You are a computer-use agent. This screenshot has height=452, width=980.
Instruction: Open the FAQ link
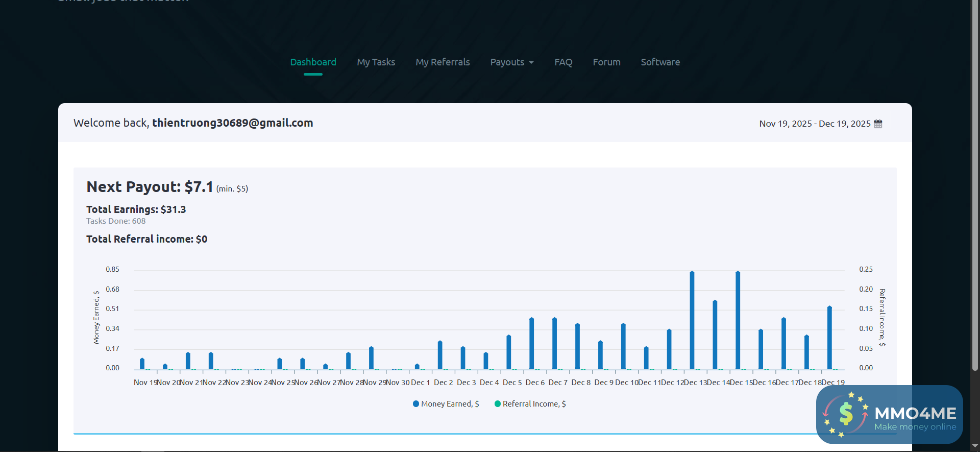pyautogui.click(x=563, y=62)
